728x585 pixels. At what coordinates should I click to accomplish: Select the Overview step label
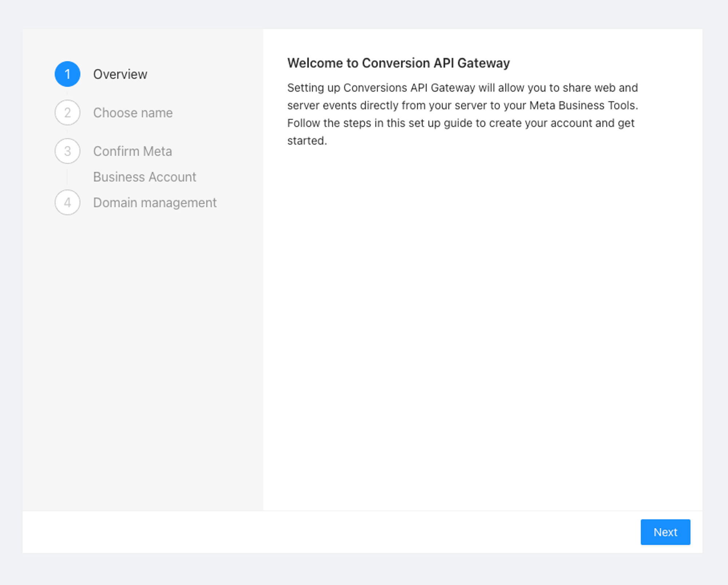coord(120,74)
